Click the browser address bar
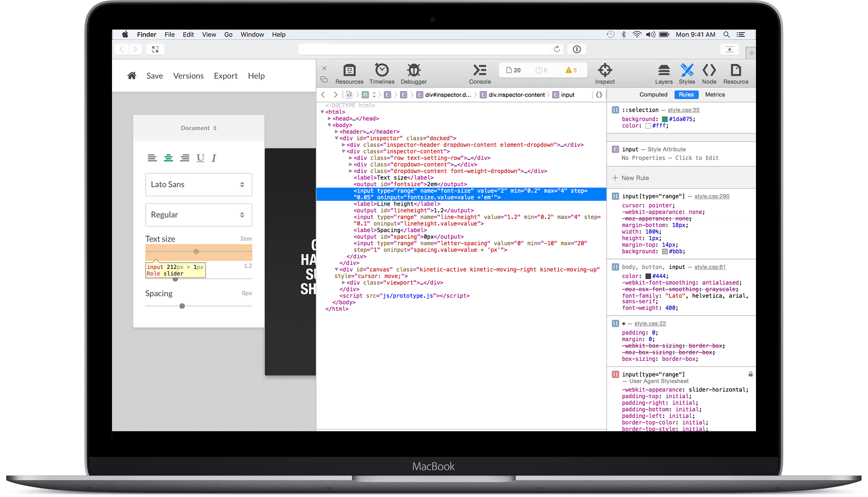 coord(430,49)
